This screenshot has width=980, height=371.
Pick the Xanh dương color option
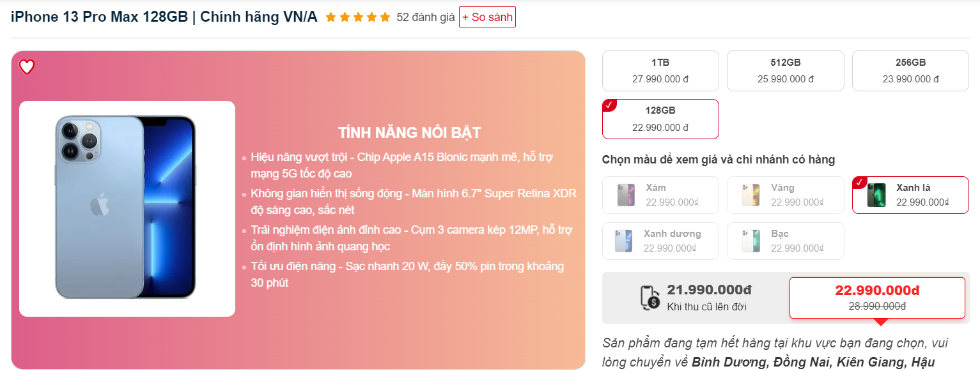tap(660, 241)
